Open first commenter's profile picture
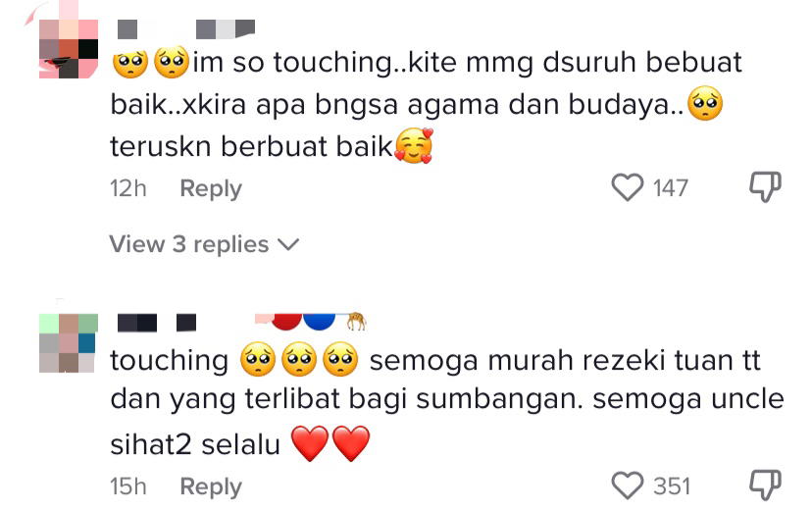 pyautogui.click(x=69, y=49)
